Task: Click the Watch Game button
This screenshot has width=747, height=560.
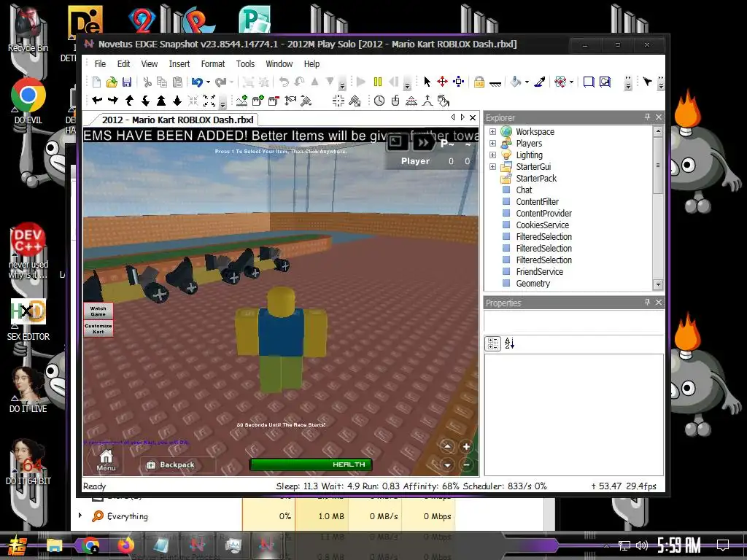Action: click(98, 311)
